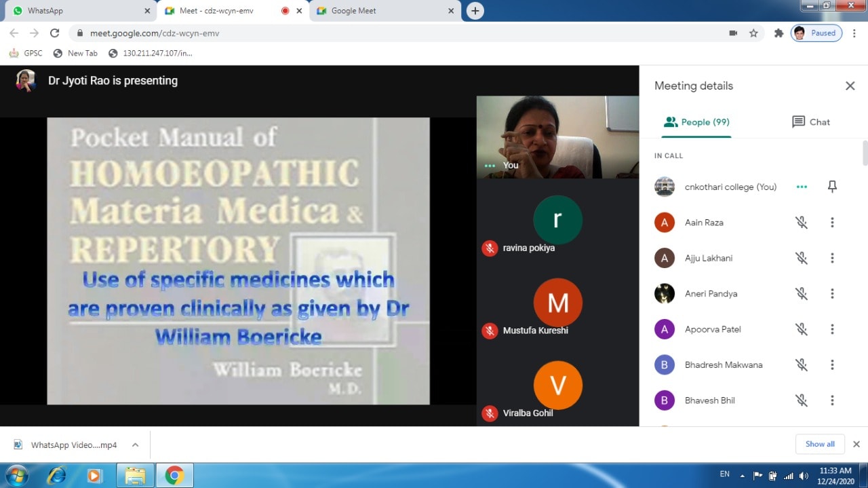This screenshot has width=868, height=488.
Task: Click the presented slide in Meet
Action: point(238,261)
